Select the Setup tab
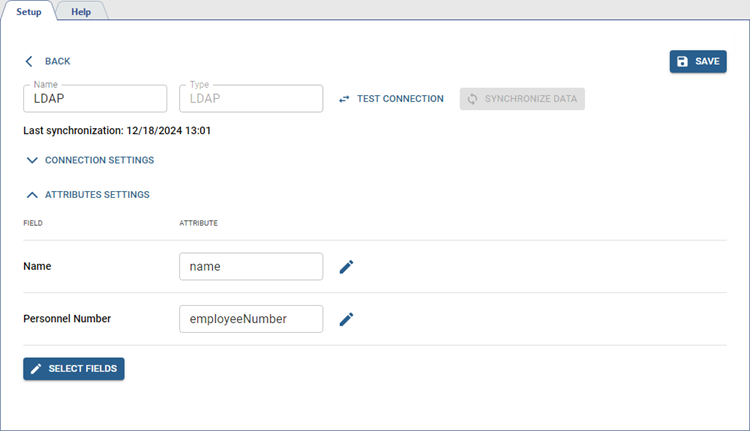 click(x=28, y=11)
